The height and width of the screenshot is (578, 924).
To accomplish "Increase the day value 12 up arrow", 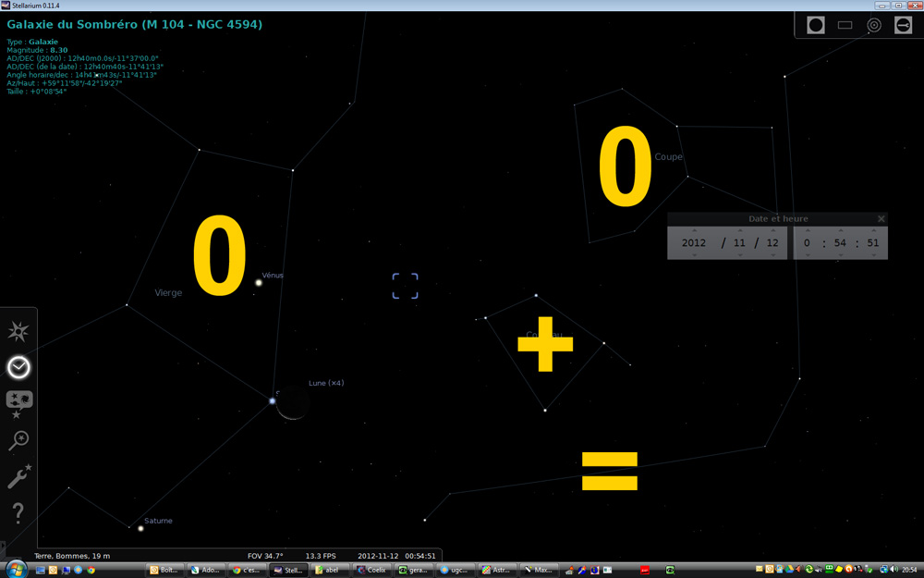I will click(x=773, y=230).
